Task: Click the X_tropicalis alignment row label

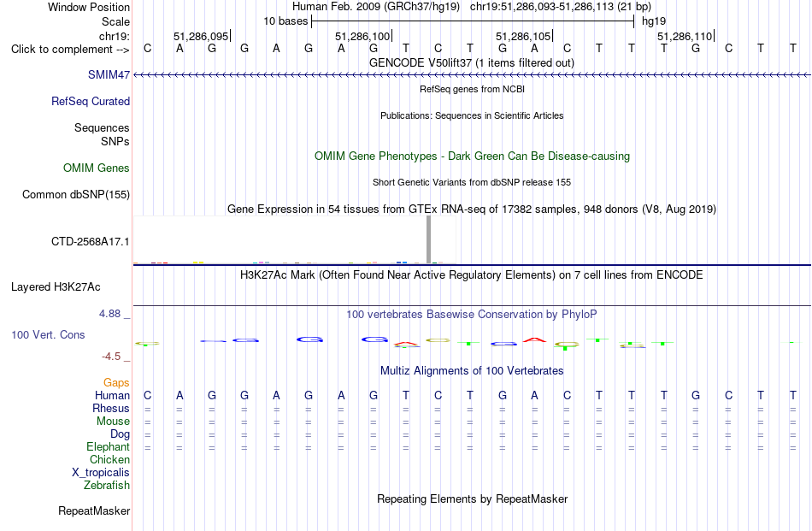Action: 101,473
